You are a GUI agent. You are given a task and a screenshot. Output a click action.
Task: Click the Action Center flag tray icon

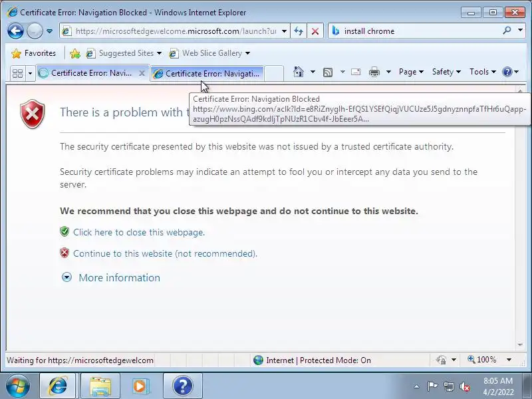point(432,386)
